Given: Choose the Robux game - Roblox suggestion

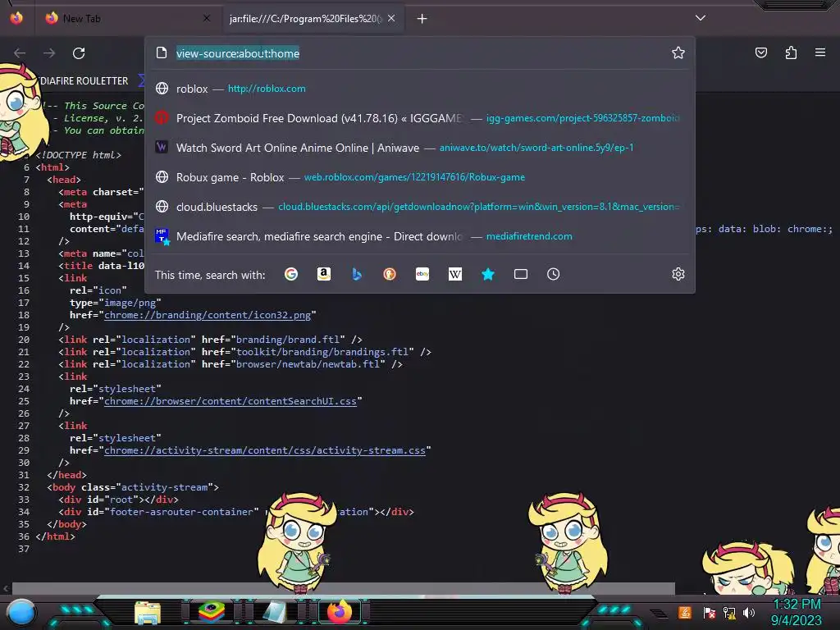Looking at the screenshot, I should pos(420,177).
